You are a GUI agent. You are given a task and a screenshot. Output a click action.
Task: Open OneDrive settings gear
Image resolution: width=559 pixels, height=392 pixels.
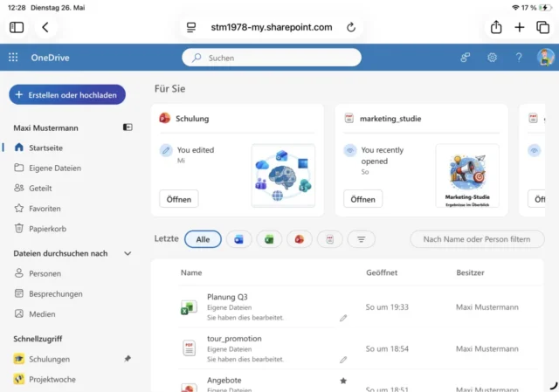click(x=493, y=57)
